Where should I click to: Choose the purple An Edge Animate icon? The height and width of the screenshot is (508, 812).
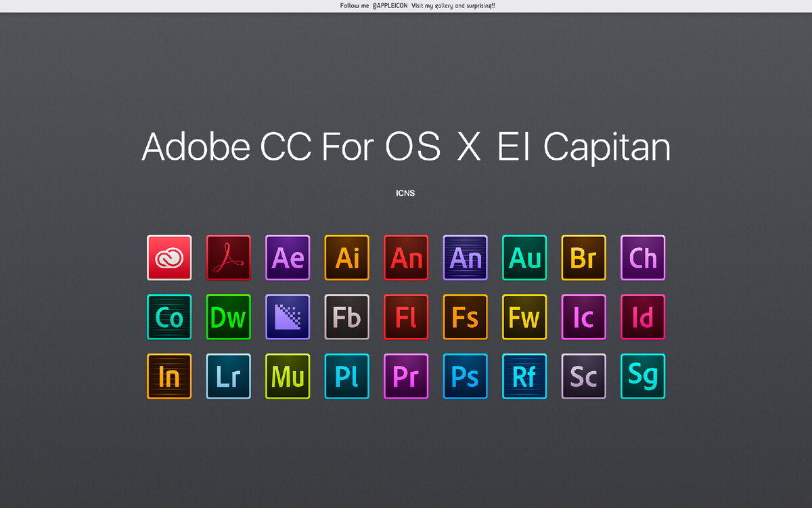[x=465, y=257]
